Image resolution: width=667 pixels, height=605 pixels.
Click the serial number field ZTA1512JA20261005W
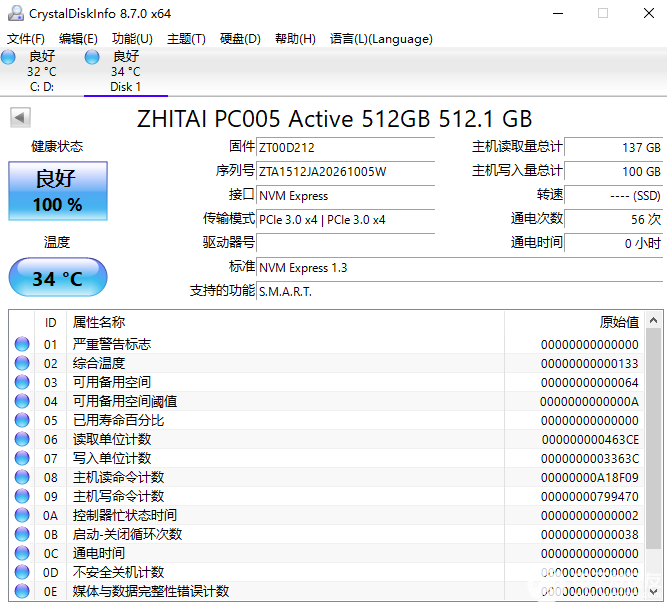(x=345, y=171)
